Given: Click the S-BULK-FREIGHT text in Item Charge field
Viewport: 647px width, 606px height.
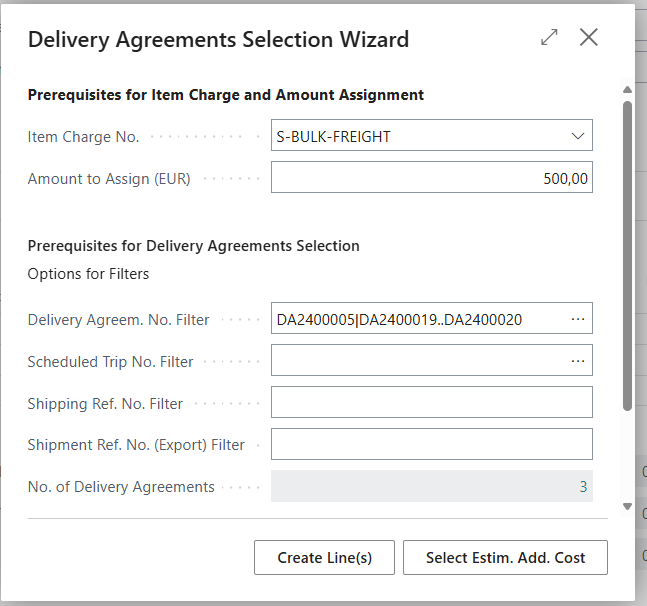Looking at the screenshot, I should [334, 136].
